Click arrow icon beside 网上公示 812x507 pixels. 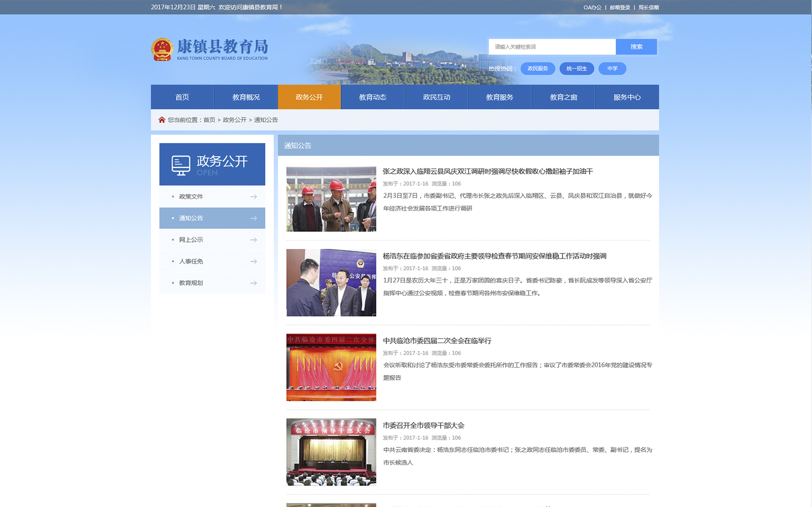click(254, 240)
